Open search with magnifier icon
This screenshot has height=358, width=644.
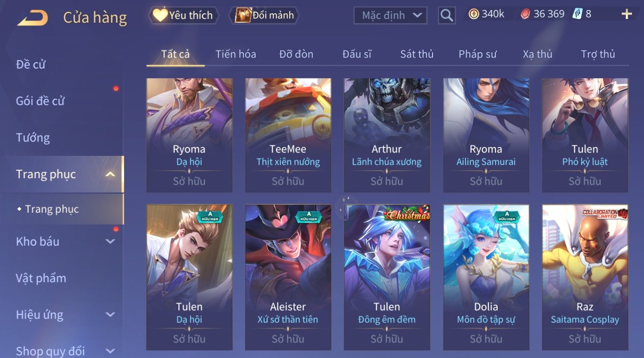pos(446,15)
